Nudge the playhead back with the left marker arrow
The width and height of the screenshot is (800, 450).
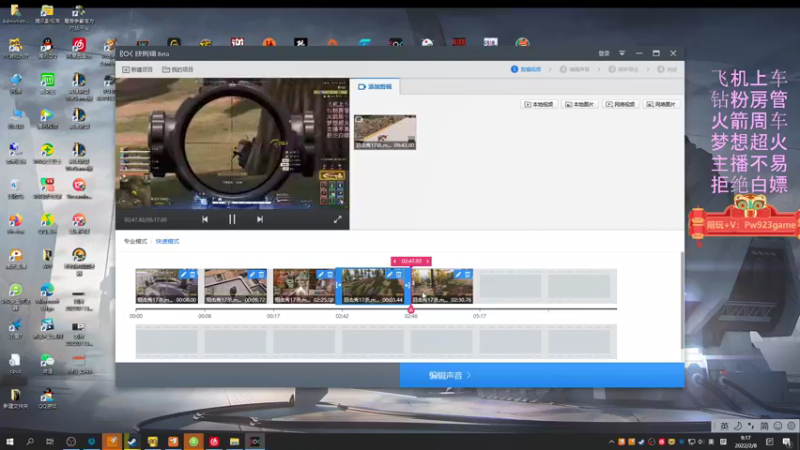[395, 261]
